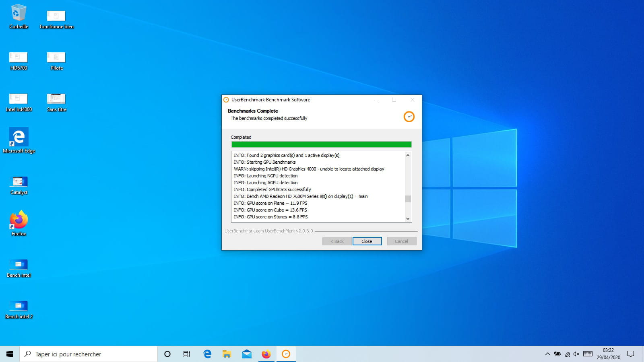Select the HD6700 desktop file
The height and width of the screenshot is (362, 644).
[x=19, y=61]
